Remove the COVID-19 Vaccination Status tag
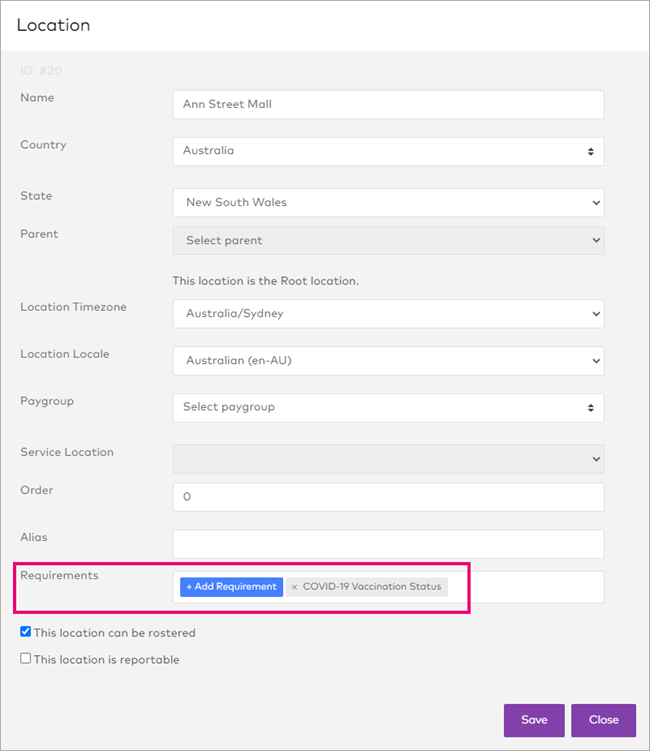This screenshot has height=751, width=650. point(294,587)
